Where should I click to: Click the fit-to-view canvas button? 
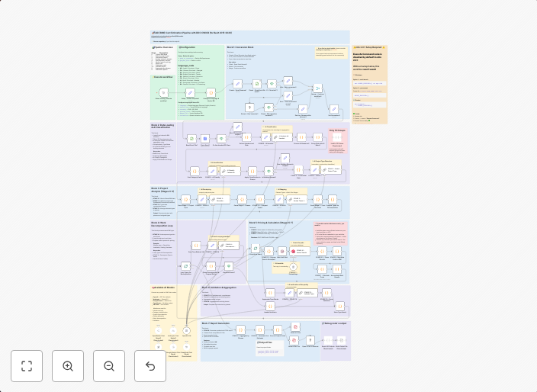tap(27, 366)
